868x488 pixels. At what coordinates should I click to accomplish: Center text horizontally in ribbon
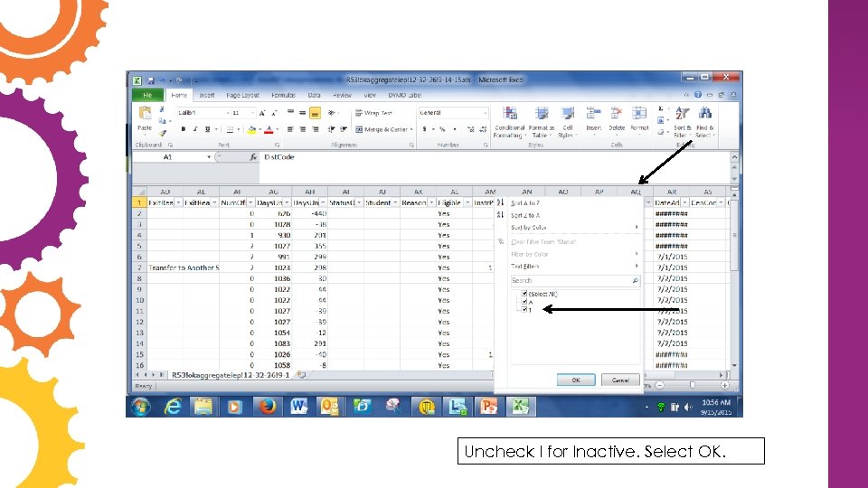[x=302, y=129]
